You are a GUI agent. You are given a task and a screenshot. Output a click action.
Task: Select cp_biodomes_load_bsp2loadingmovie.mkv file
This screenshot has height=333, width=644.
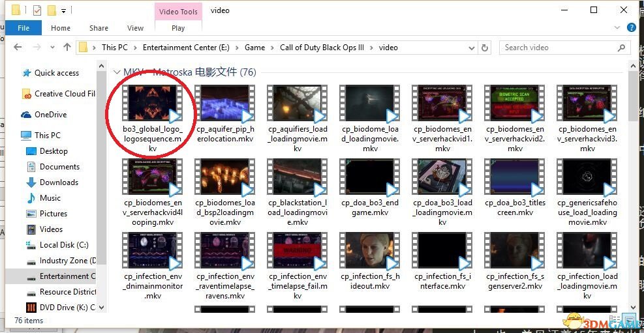pyautogui.click(x=225, y=193)
